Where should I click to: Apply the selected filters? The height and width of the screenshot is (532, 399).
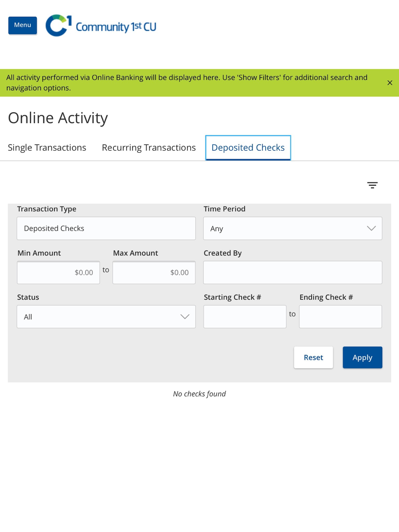362,357
